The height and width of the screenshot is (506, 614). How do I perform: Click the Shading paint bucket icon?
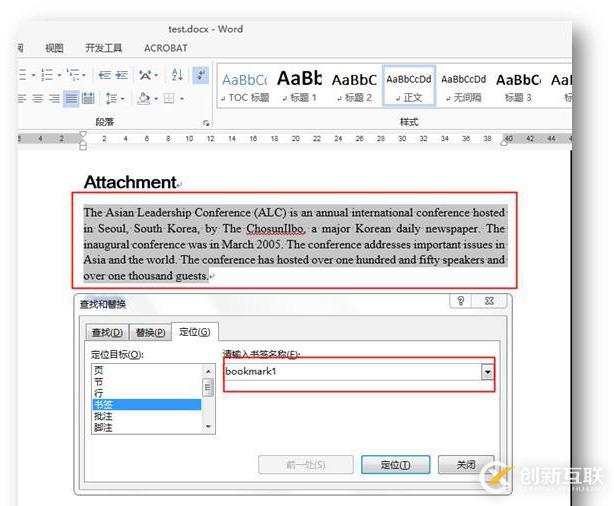coord(144,98)
